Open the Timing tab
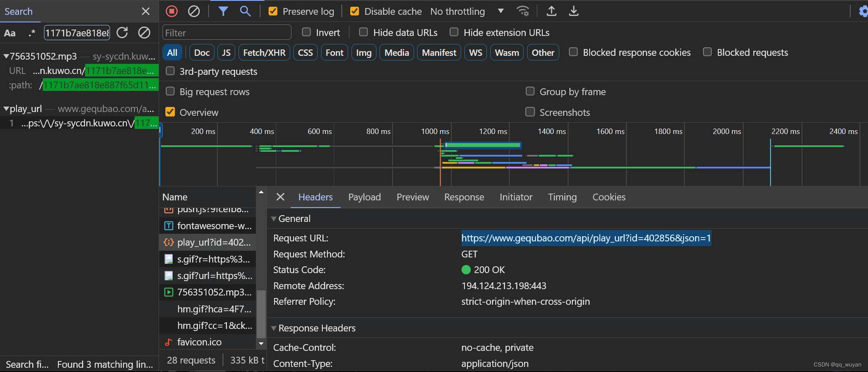 (562, 197)
